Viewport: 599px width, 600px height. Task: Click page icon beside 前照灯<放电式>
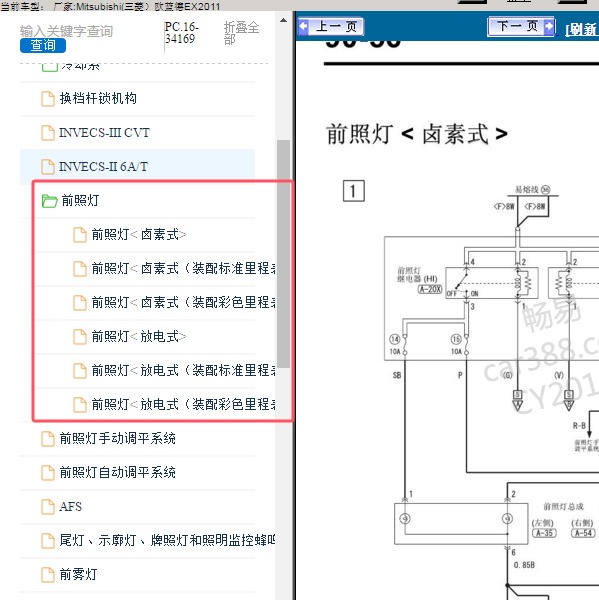[x=80, y=336]
